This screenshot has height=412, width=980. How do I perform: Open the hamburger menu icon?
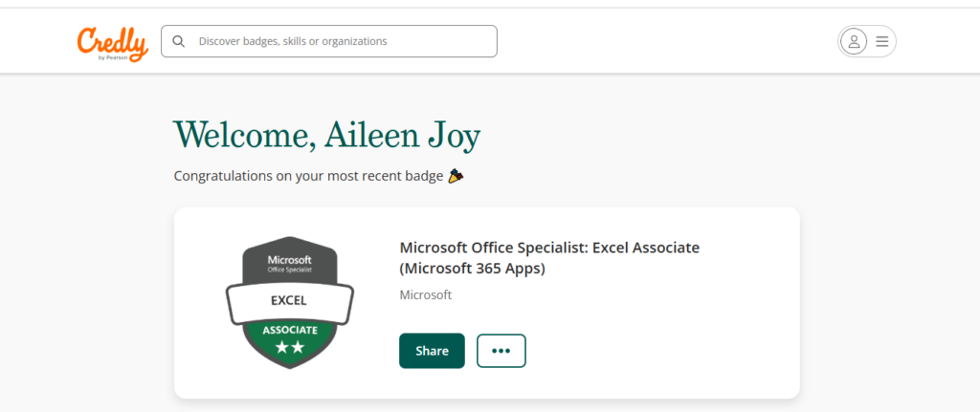[x=882, y=41]
